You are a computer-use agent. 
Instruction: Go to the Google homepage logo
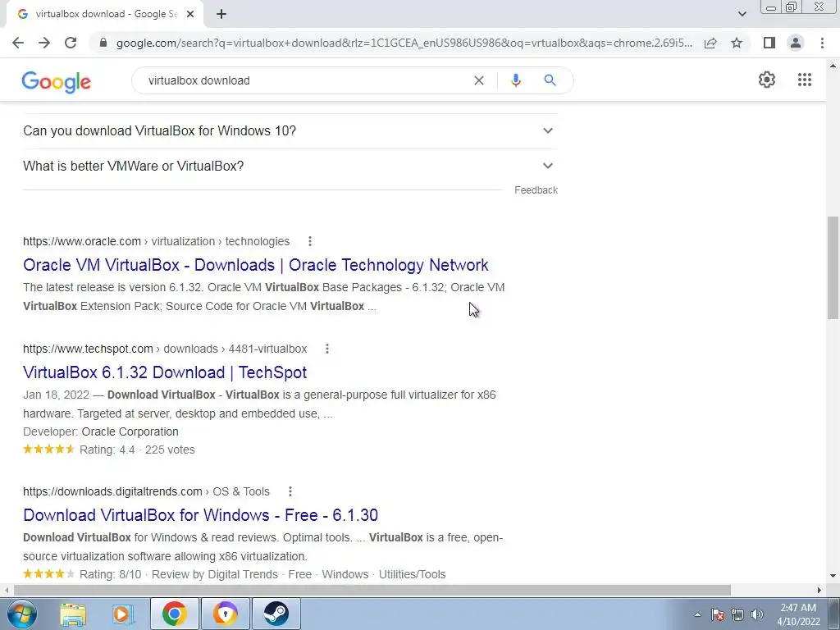click(x=57, y=81)
